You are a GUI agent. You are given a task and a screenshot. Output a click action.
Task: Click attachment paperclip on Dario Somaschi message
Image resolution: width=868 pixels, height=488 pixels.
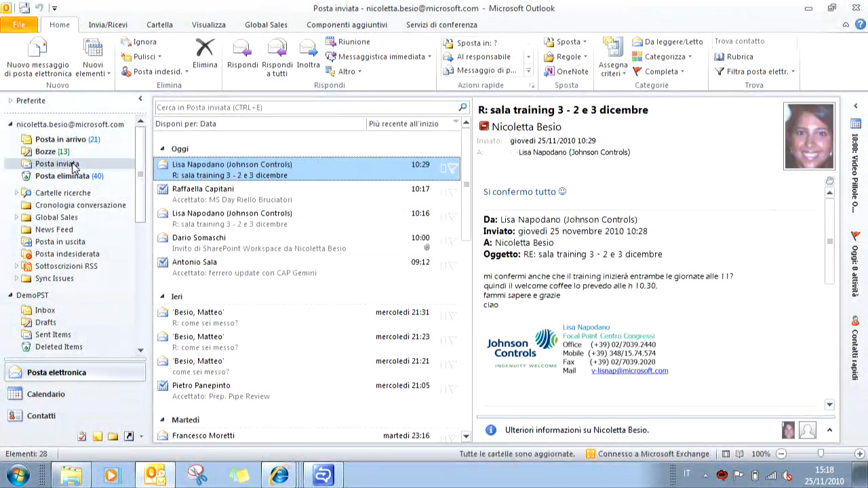pyautogui.click(x=427, y=247)
